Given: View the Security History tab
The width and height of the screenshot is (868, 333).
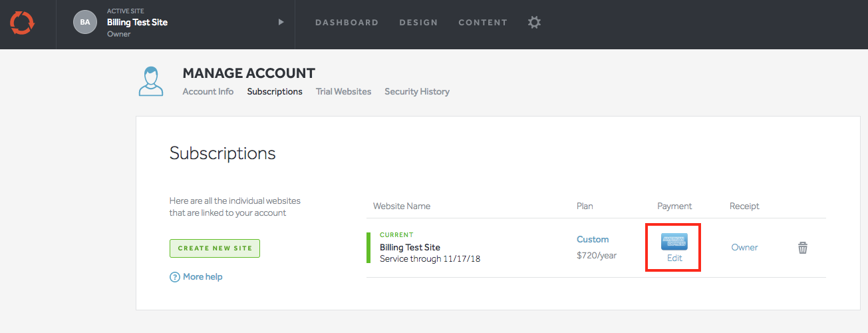Looking at the screenshot, I should 417,92.
